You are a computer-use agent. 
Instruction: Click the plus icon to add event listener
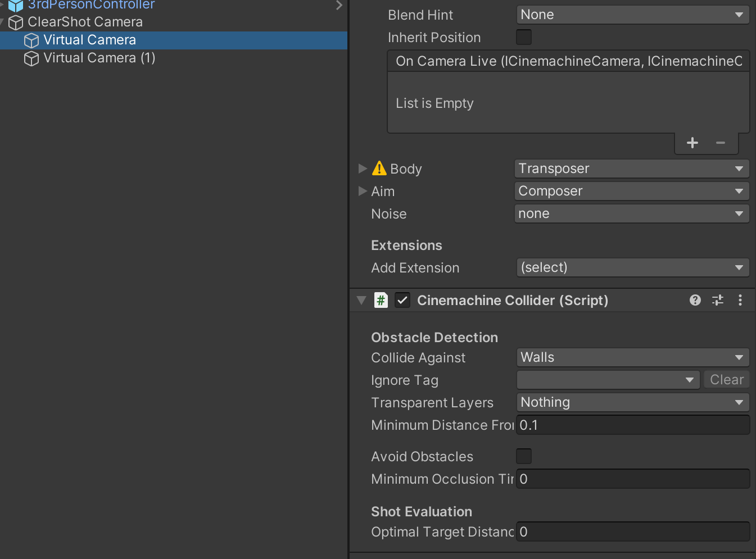click(x=692, y=143)
